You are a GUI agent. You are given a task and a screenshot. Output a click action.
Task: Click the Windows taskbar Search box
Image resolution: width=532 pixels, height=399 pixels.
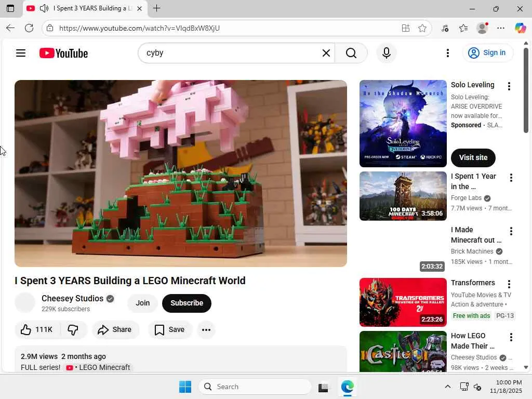(255, 387)
